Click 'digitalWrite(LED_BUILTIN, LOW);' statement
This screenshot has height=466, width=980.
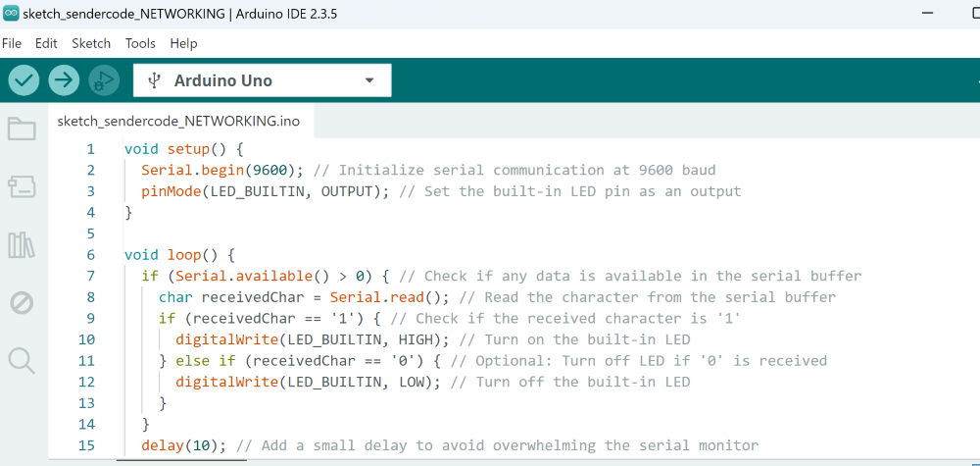tap(308, 382)
